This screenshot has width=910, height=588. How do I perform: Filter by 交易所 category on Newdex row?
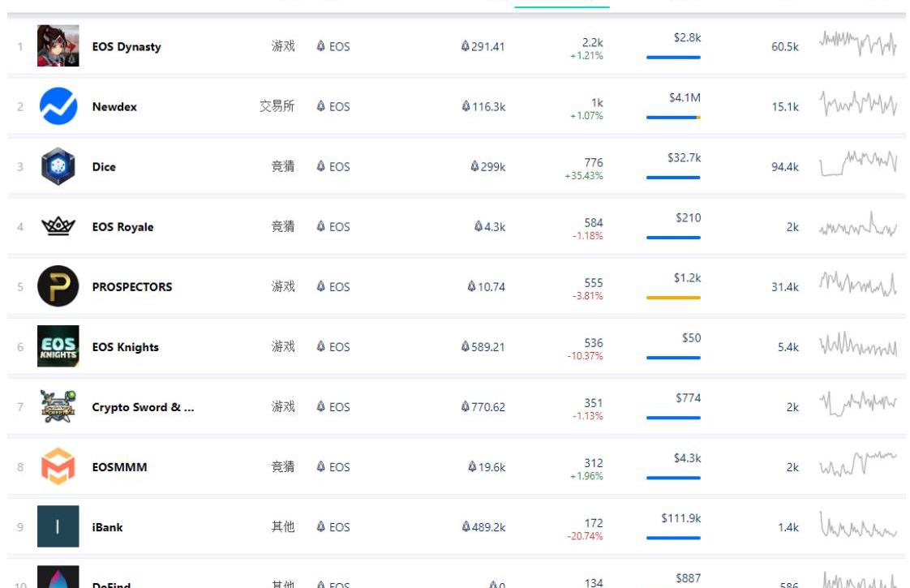[277, 106]
